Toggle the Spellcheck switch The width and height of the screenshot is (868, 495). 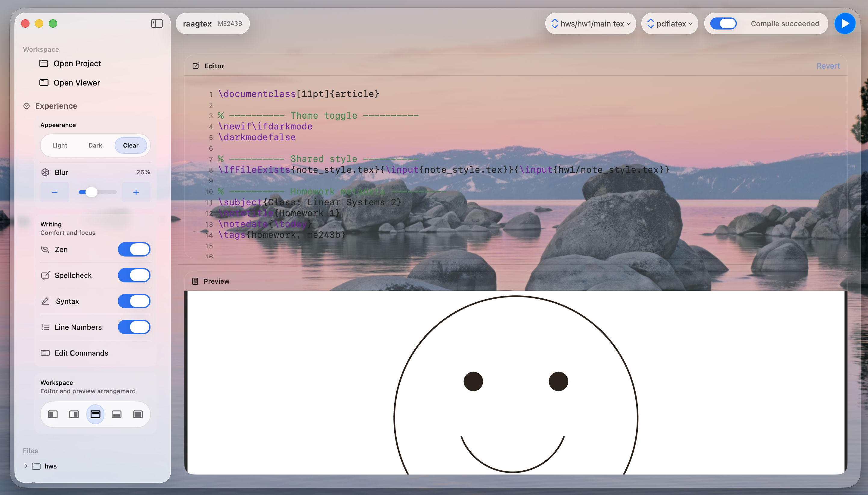click(134, 275)
